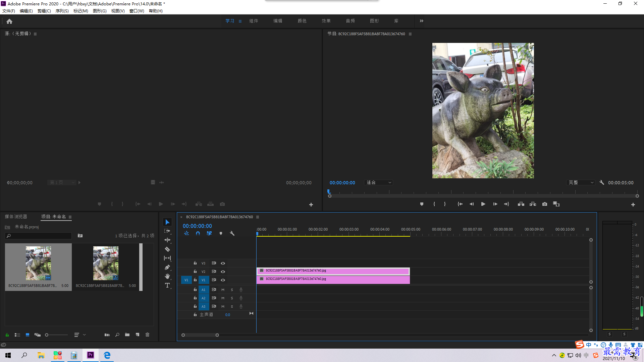Open the 文件(F) menu
The height and width of the screenshot is (362, 644).
coord(9,11)
